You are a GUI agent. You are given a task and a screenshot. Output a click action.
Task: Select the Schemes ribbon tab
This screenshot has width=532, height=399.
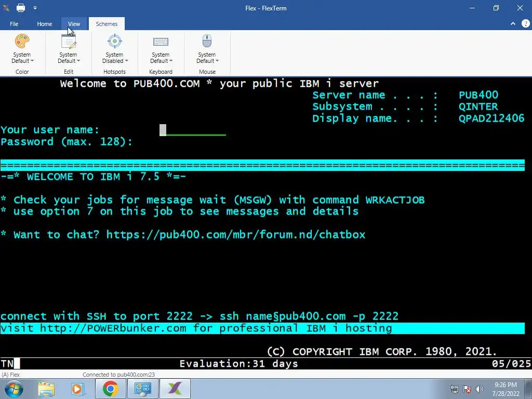click(107, 24)
